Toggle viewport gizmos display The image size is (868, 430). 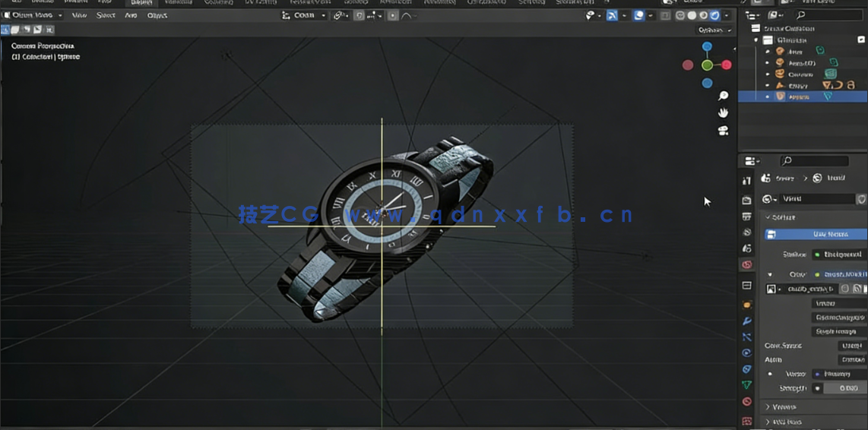tap(612, 15)
